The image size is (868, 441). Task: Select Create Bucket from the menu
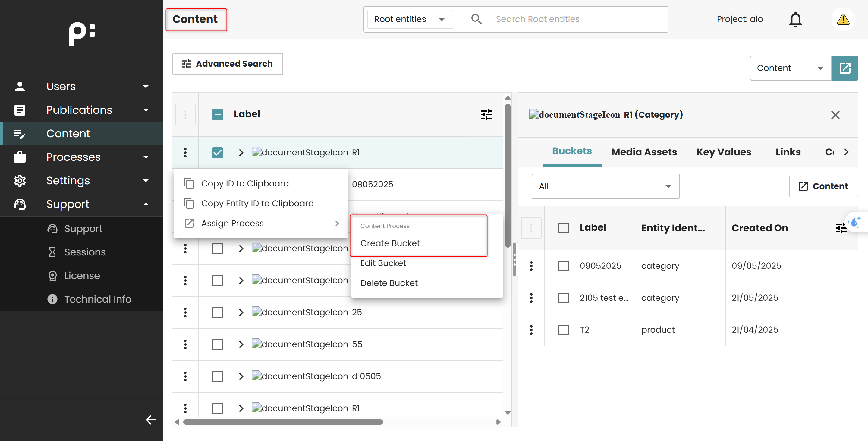click(x=390, y=243)
